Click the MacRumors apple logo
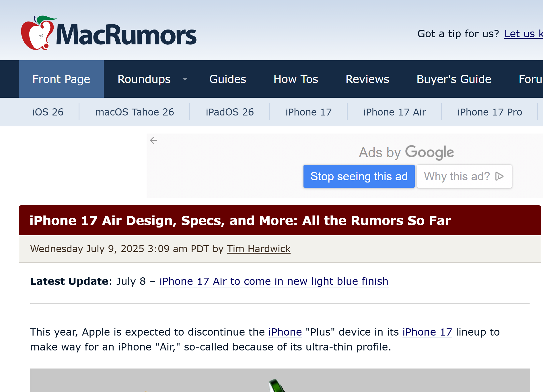Viewport: 543px width, 392px height. (x=38, y=33)
